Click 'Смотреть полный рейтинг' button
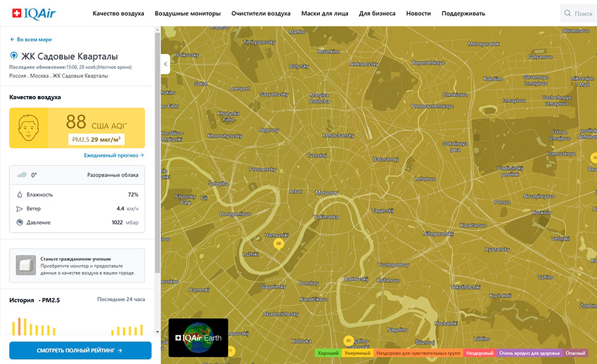Screen dimensions: 597x364 coord(80,350)
